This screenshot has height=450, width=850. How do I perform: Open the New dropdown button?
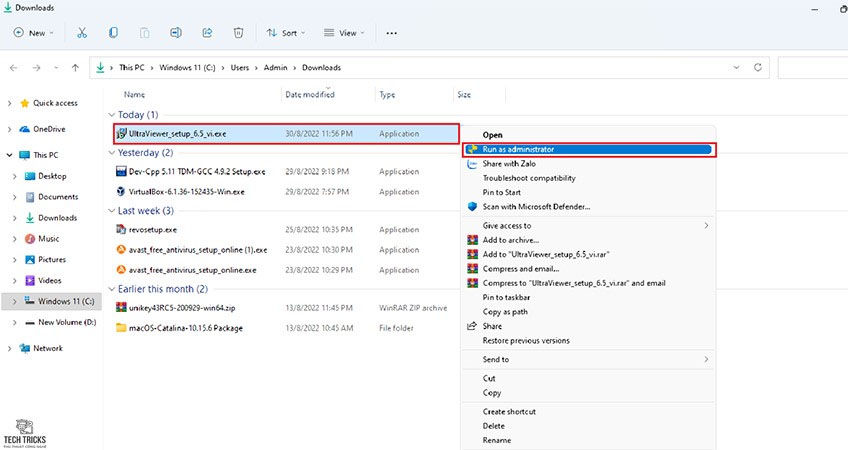click(33, 33)
